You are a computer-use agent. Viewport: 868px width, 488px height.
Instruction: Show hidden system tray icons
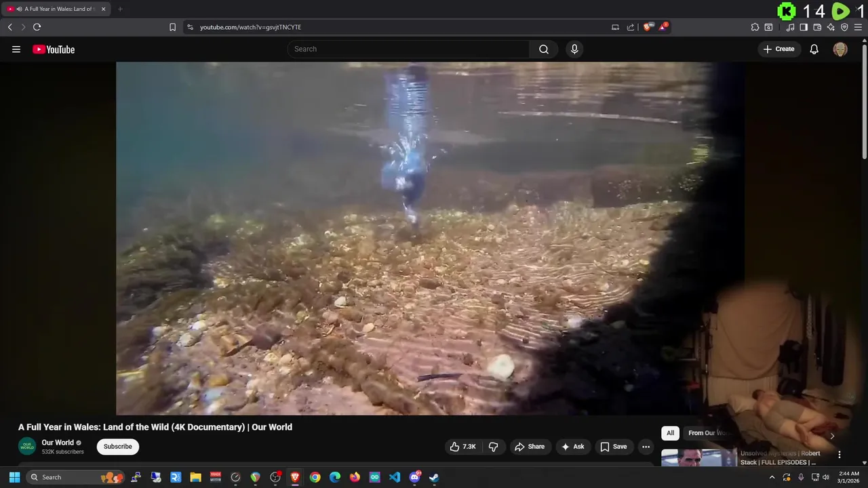772,477
